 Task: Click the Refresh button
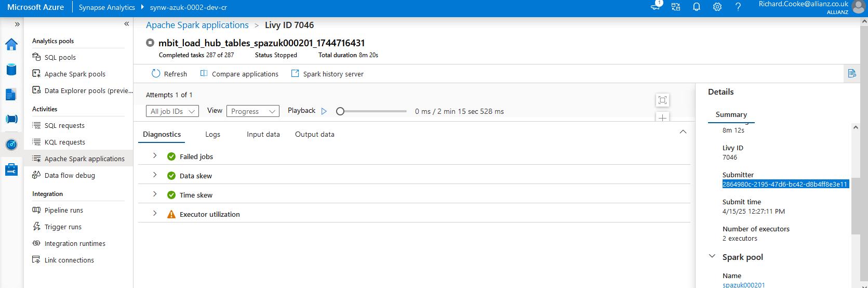pos(169,74)
